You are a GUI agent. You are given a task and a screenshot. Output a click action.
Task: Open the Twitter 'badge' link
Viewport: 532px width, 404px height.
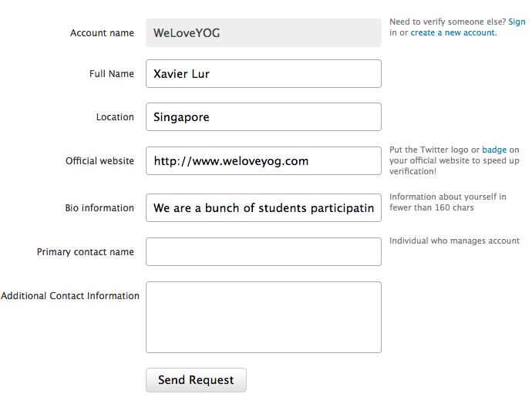point(494,150)
